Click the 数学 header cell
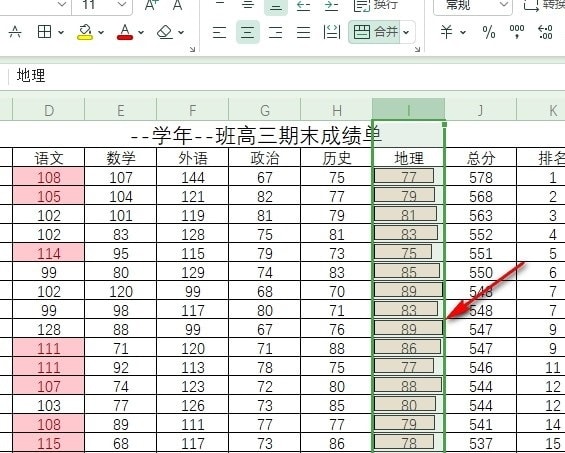565x453 pixels. pos(121,158)
